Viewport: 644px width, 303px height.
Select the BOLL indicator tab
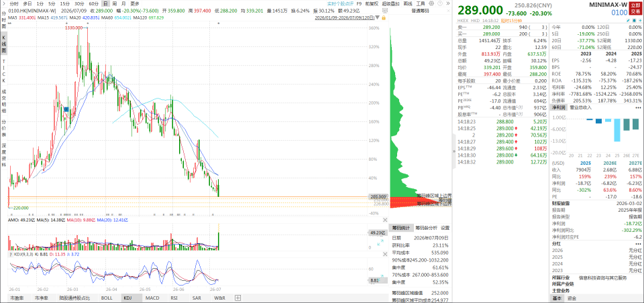pyautogui.click(x=107, y=298)
